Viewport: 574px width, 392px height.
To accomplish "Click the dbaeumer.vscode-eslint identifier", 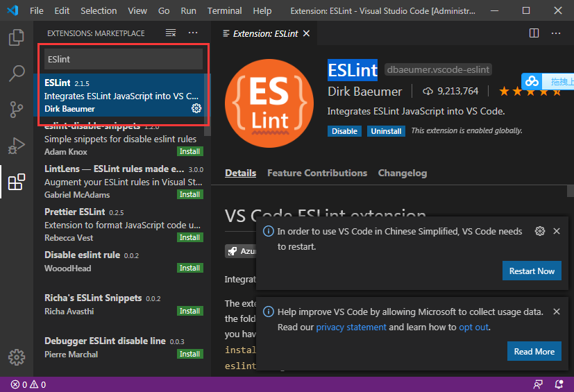I will point(438,69).
